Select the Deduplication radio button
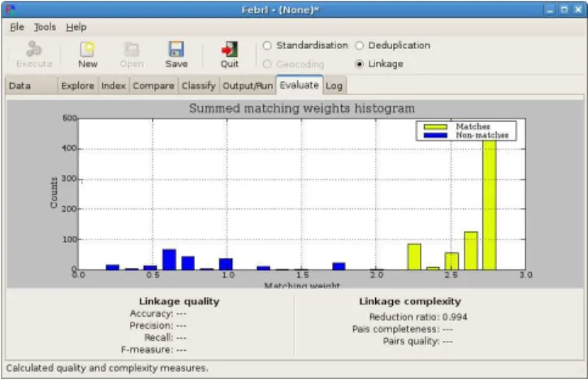 359,45
